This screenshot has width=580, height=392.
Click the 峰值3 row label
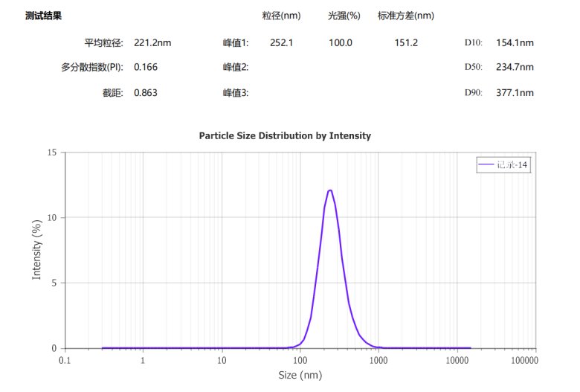pyautogui.click(x=236, y=93)
